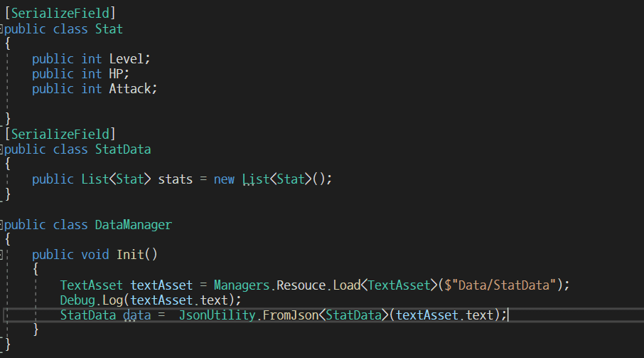Image resolution: width=644 pixels, height=358 pixels.
Task: Click the DataManager class name
Action: (x=134, y=225)
